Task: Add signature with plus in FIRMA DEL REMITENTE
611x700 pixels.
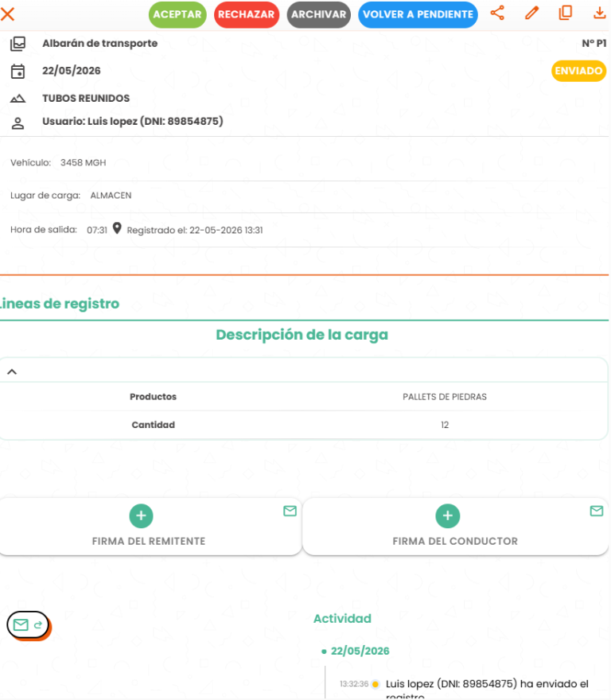Action: (x=141, y=515)
